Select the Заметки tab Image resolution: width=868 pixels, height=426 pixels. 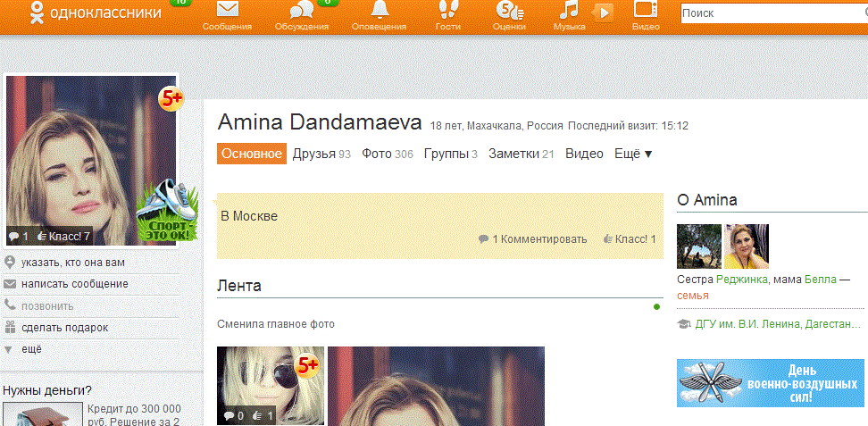[x=513, y=154]
